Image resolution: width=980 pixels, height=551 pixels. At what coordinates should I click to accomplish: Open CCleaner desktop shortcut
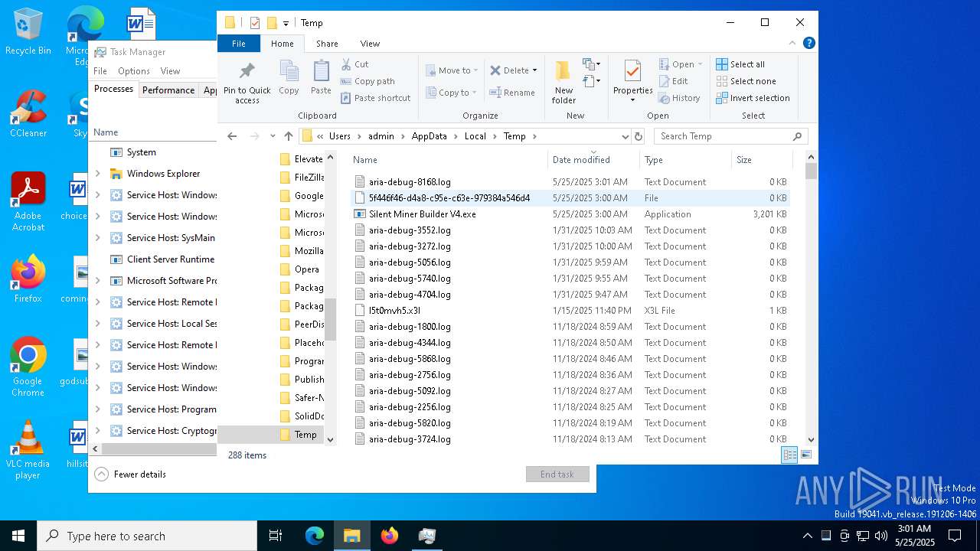(x=28, y=115)
